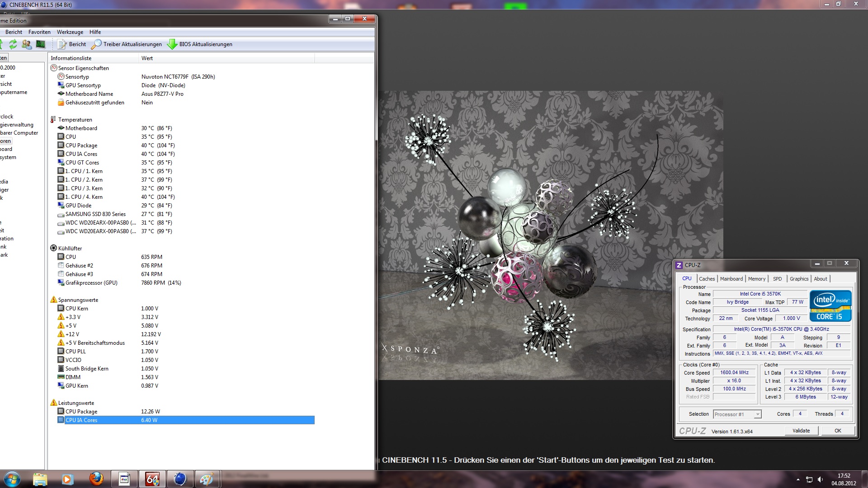Click the green refresh arrows toolbar icon
Screen dimensions: 868x488
(x=13, y=44)
